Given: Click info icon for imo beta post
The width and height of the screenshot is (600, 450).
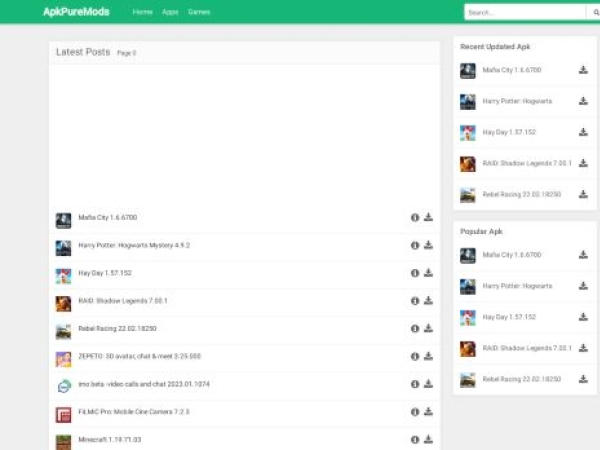Looking at the screenshot, I should (x=415, y=384).
